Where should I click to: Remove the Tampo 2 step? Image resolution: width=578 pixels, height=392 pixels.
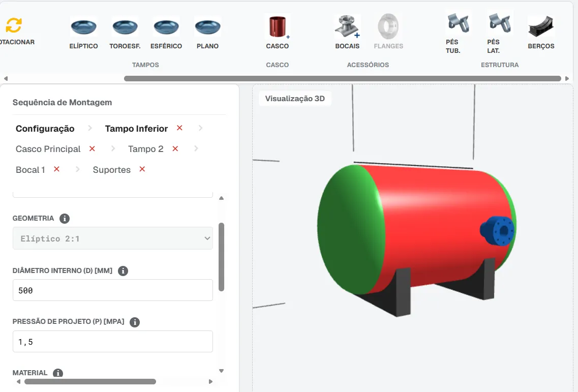(x=175, y=148)
